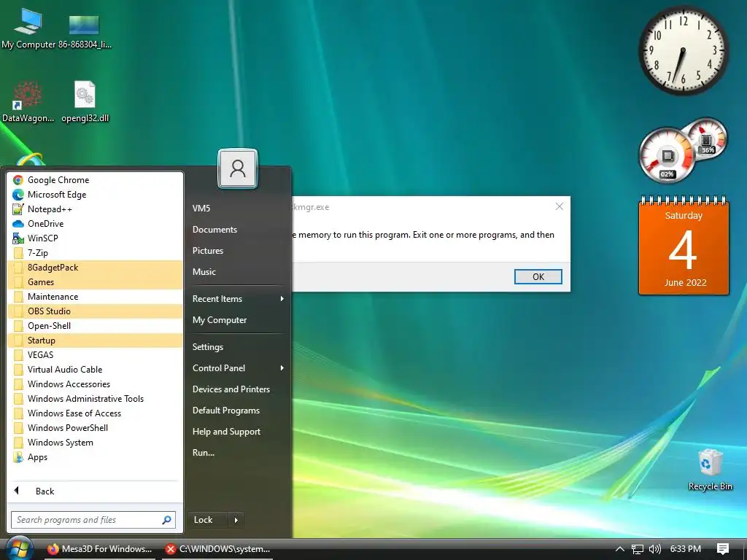Select the opengl32.dll desktop file
The image size is (747, 560).
pyautogui.click(x=85, y=101)
